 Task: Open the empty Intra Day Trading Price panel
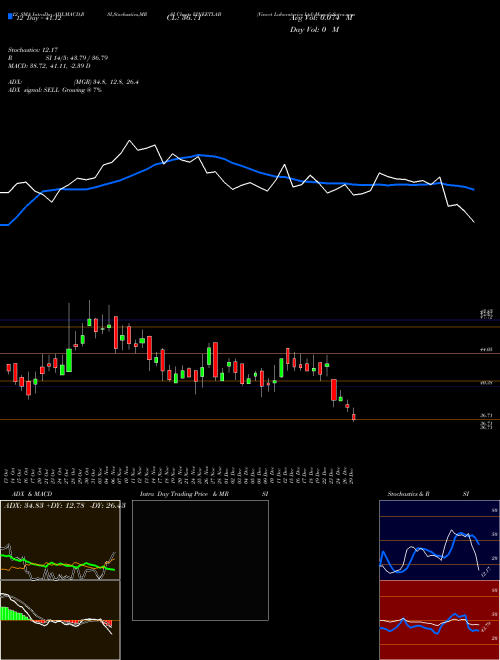(x=200, y=560)
